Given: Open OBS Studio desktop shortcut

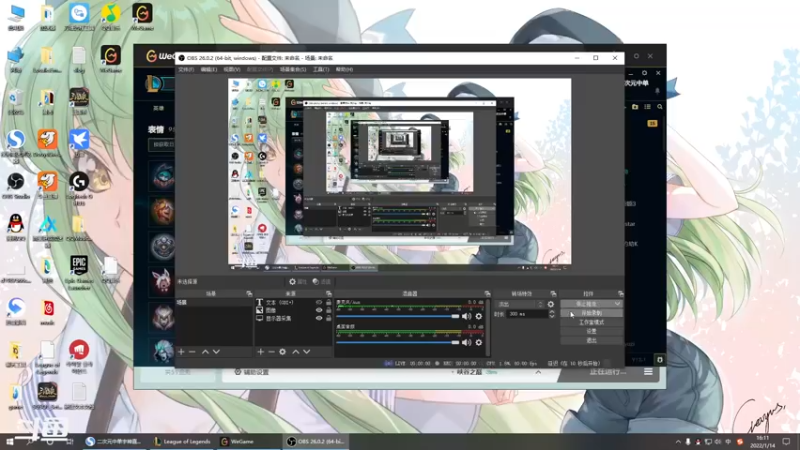Looking at the screenshot, I should point(16,186).
